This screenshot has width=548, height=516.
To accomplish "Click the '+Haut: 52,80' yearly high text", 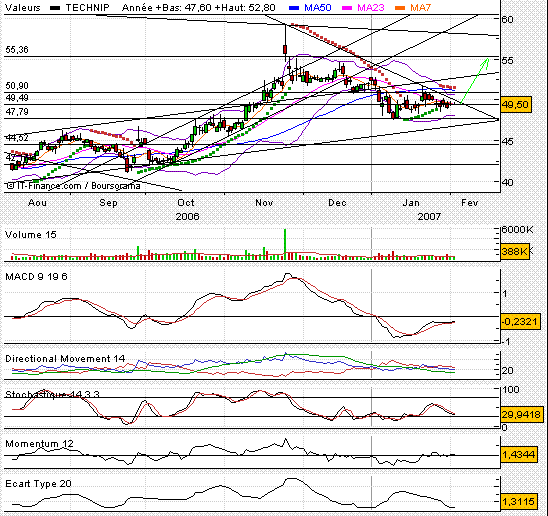I will click(245, 8).
